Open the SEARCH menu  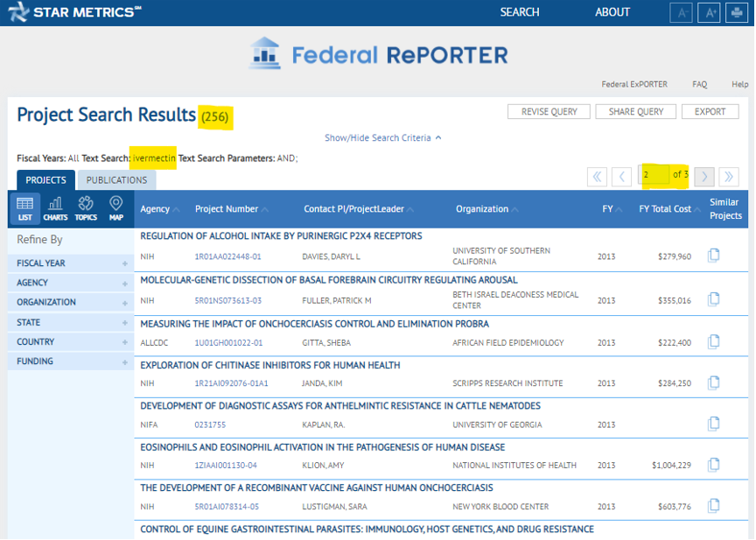click(519, 12)
